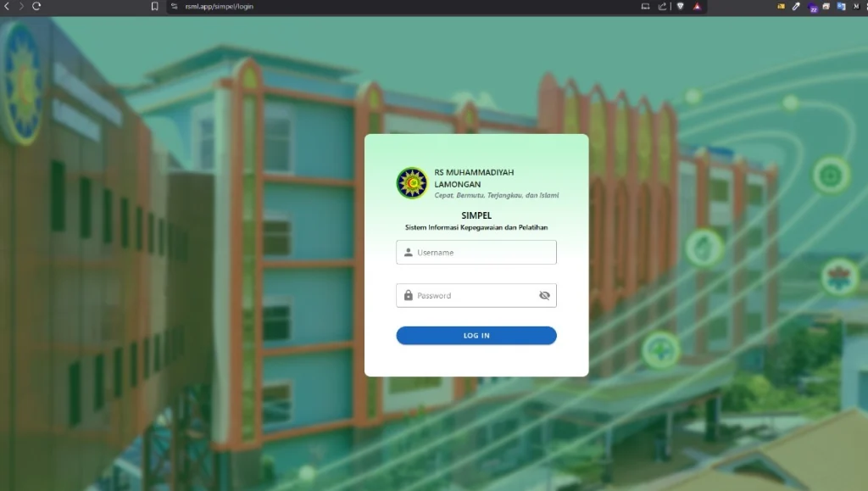Click the site info icon in address bar
Viewport: 868px width, 491px height.
pos(173,6)
